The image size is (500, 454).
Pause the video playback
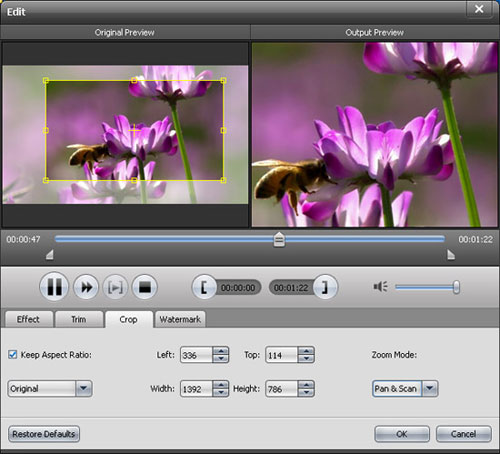pyautogui.click(x=54, y=287)
